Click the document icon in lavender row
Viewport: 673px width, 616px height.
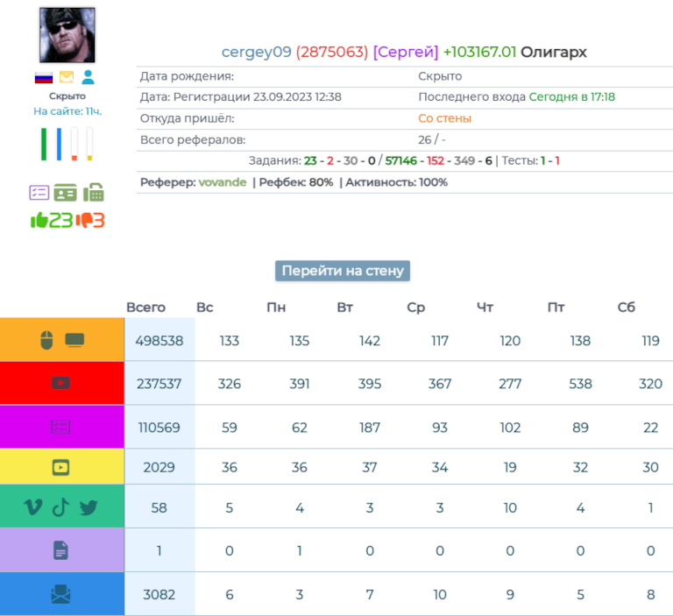click(x=60, y=550)
